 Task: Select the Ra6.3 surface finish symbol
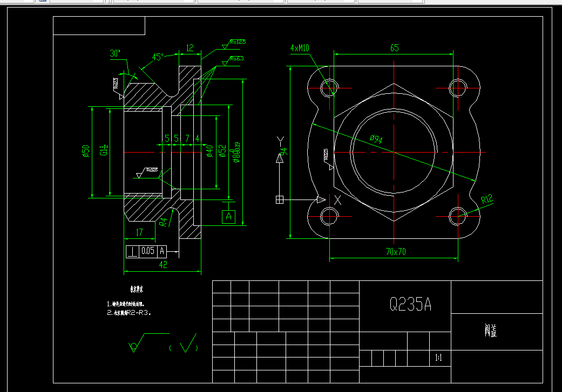pos(232,60)
